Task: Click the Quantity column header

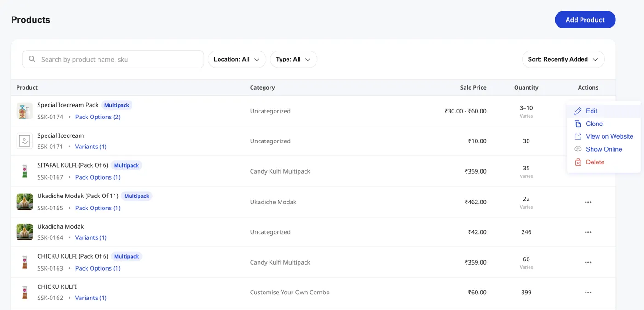Action: coord(526,87)
